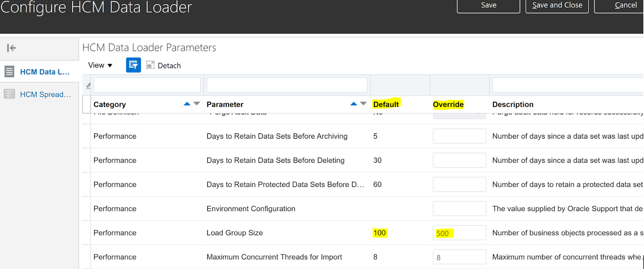This screenshot has width=644, height=269.
Task: Click the HCM Spreadsheet table icon
Action: pos(9,94)
